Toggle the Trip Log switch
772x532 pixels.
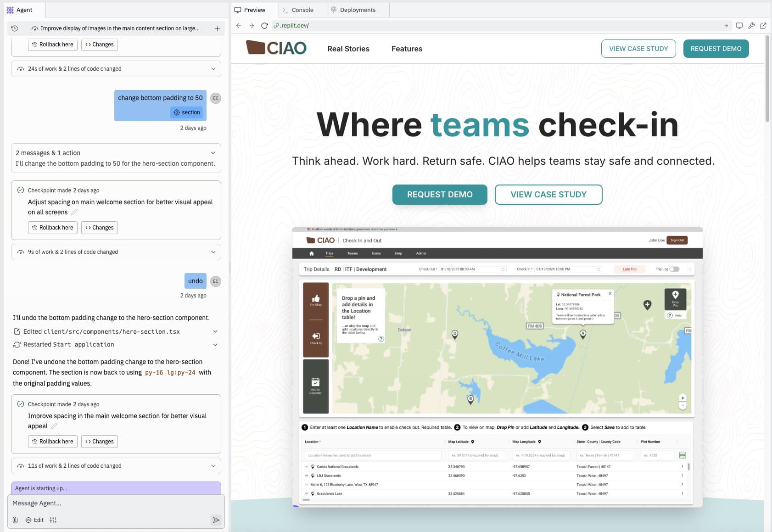(674, 269)
